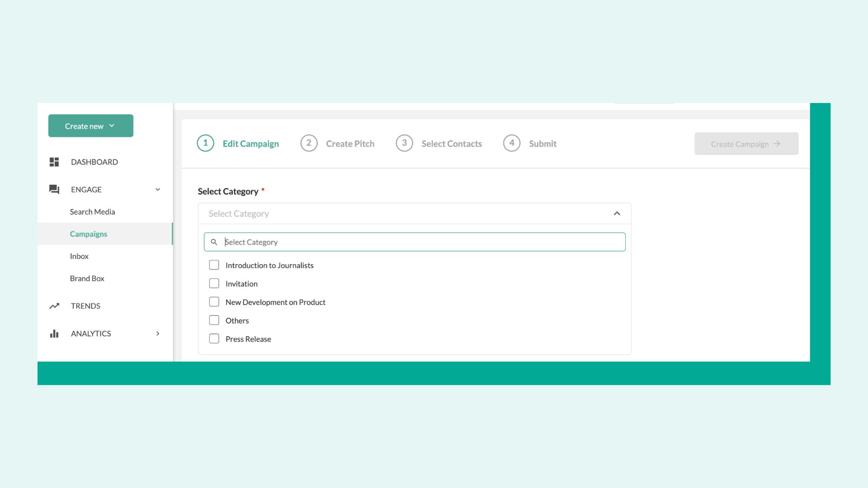Switch to Edit Campaign step
Viewport: 868px width, 488px height.
(x=251, y=144)
